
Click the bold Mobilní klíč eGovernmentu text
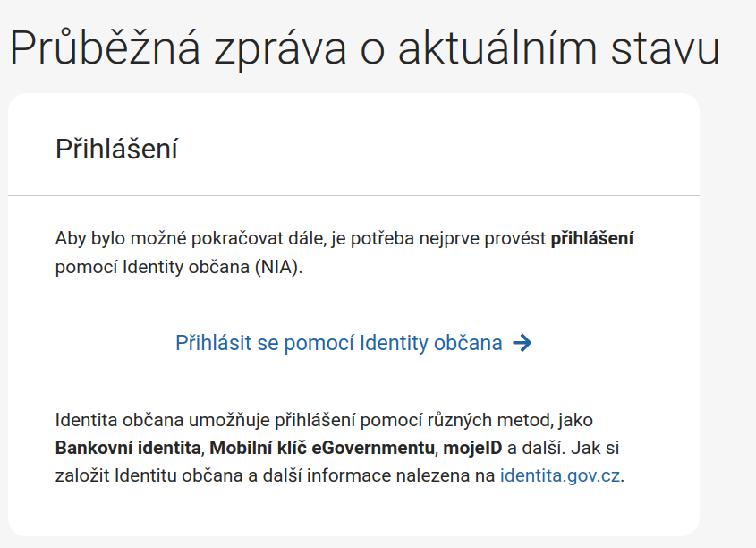coord(322,448)
